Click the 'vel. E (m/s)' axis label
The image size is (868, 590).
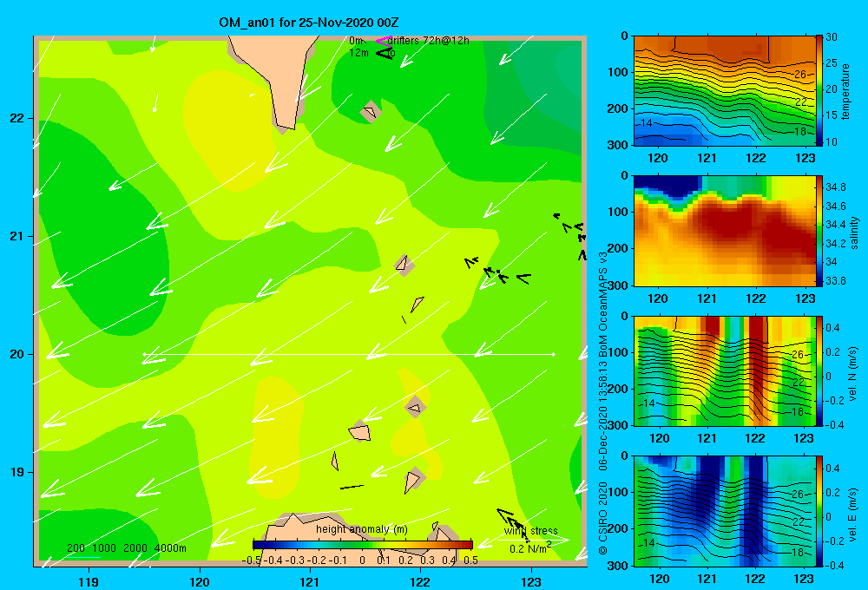853,515
